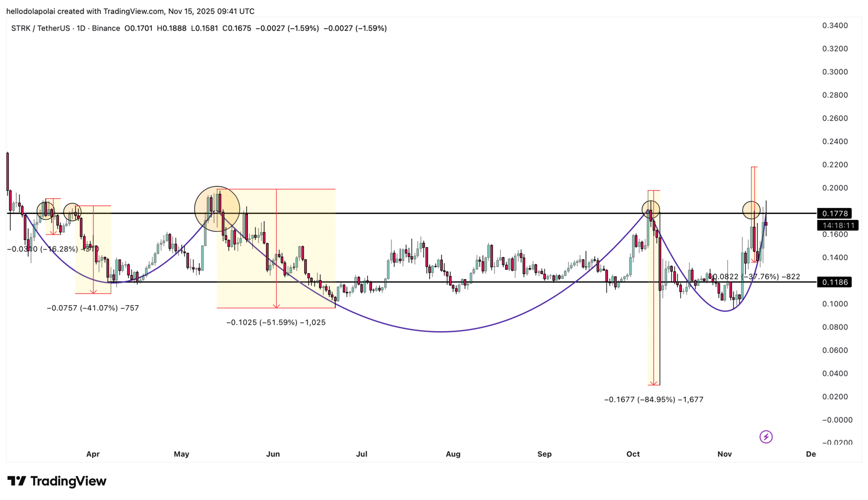Screen dimensions: 868x500
Task: Click 0.2600 on the price axis
Action: click(835, 118)
